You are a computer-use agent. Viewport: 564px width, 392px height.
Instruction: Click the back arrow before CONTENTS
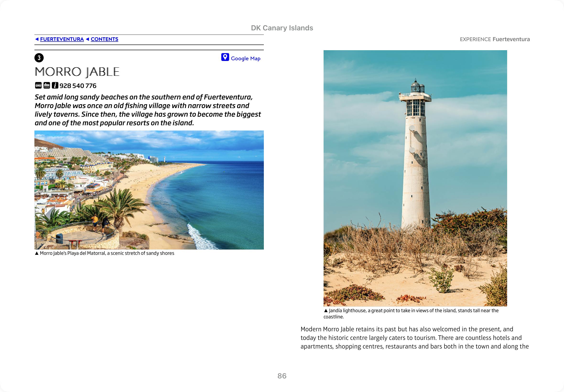(87, 39)
